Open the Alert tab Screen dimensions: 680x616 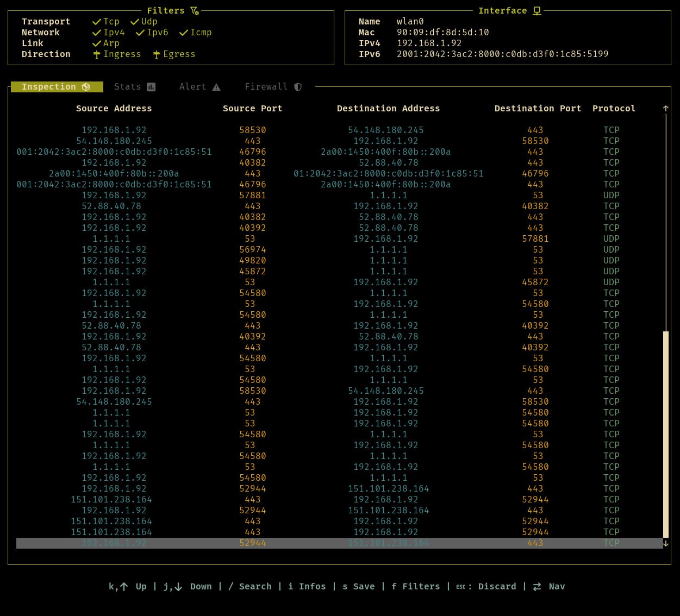tap(200, 87)
